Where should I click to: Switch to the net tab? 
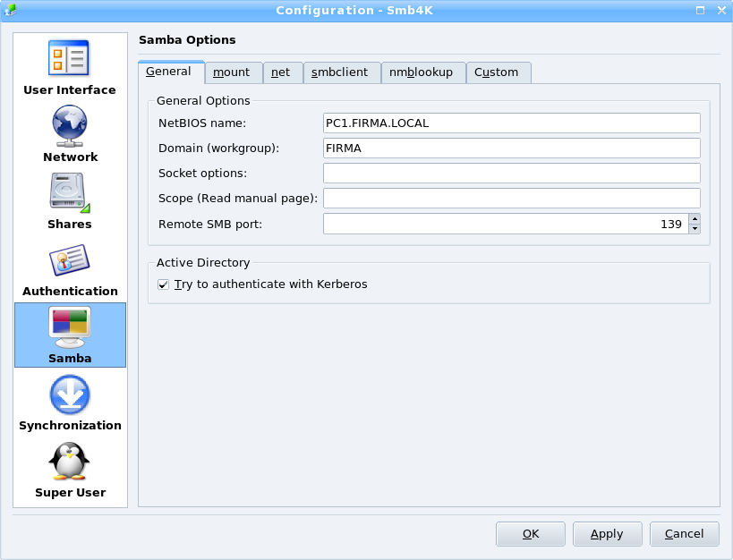283,72
